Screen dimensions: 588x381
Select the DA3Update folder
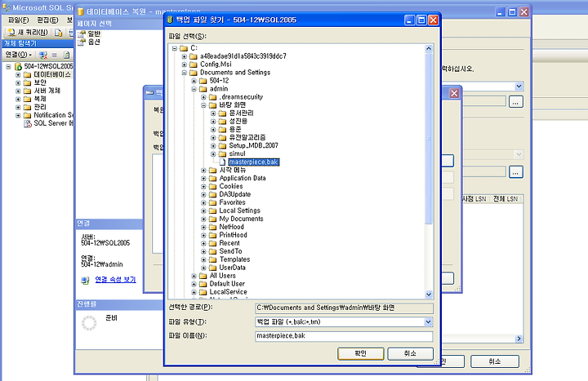click(234, 194)
